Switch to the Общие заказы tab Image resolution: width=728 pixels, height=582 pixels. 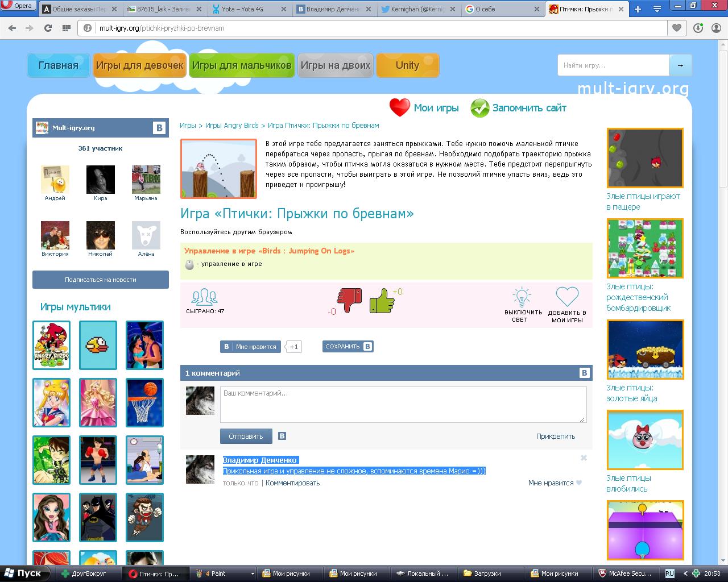(x=80, y=9)
